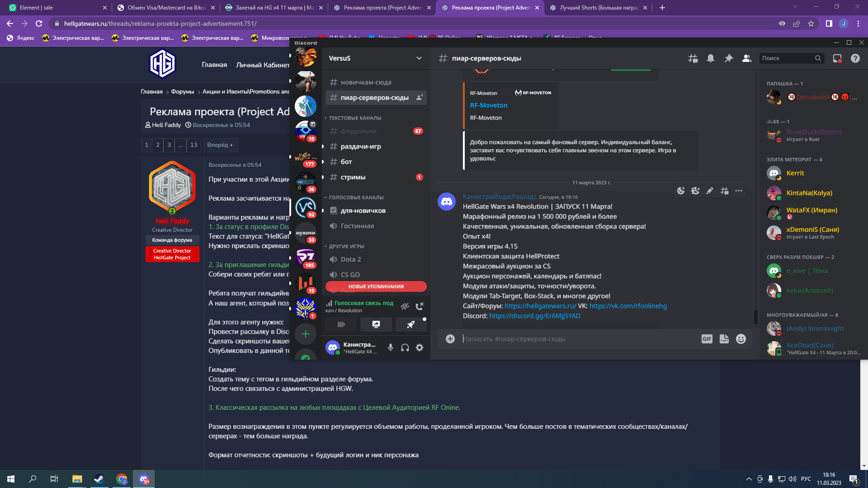Open Форумы breadcrumb link

point(183,92)
